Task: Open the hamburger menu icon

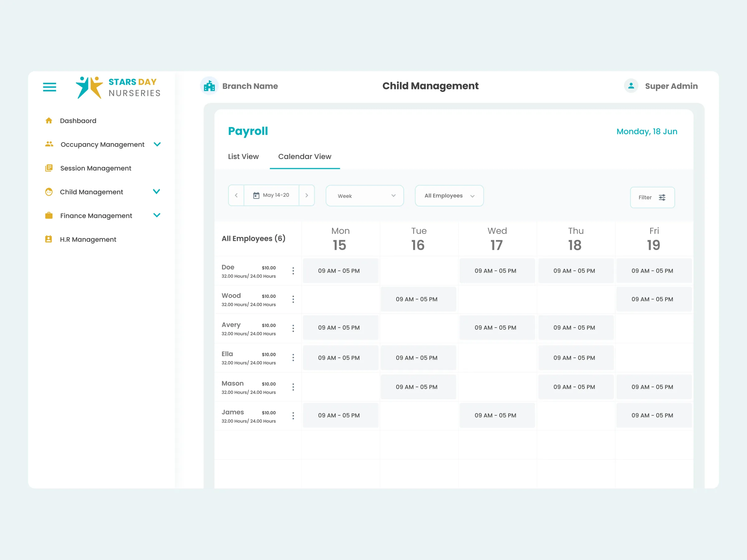Action: tap(49, 87)
